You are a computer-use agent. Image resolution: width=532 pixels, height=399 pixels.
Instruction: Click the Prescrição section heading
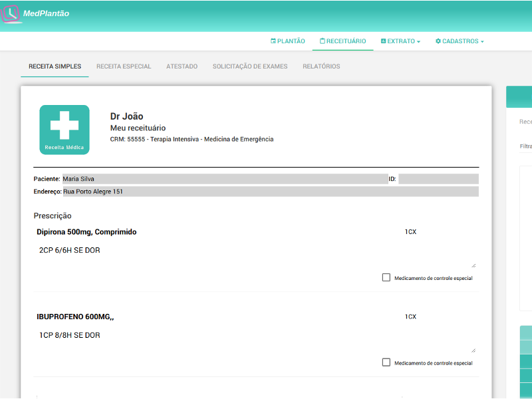[x=53, y=215]
